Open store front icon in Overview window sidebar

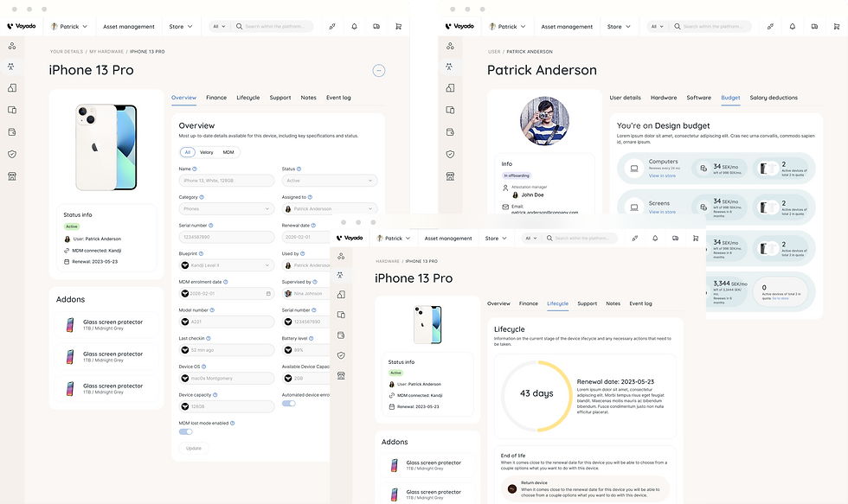(12, 176)
